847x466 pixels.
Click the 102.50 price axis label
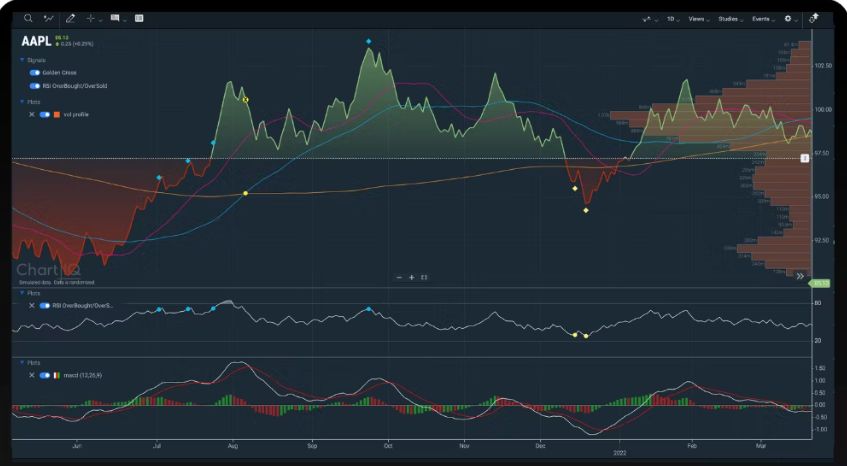pos(823,65)
